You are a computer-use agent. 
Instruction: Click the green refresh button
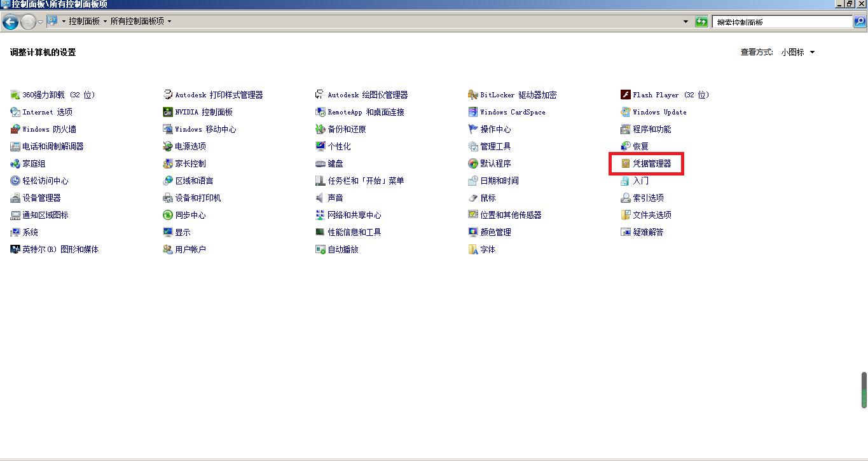tap(701, 22)
